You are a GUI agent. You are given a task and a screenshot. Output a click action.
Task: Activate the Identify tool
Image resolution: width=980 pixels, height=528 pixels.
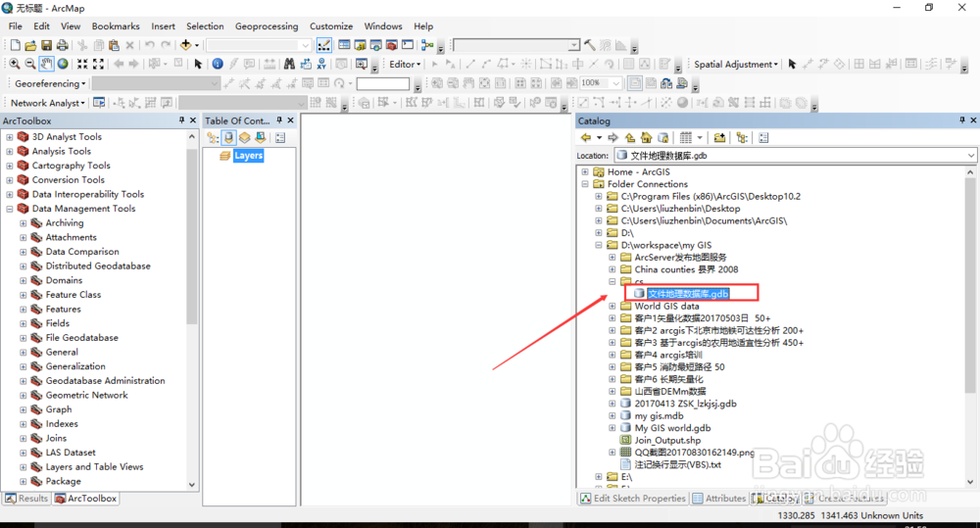point(218,64)
